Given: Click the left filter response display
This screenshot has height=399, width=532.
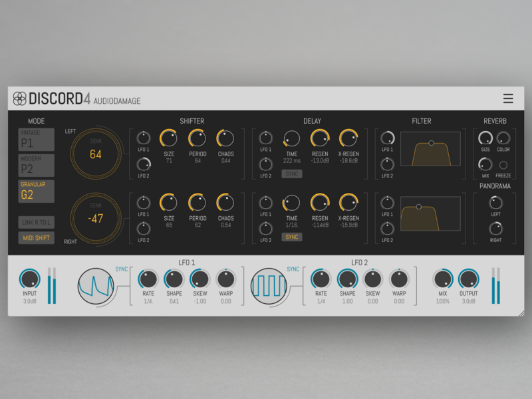Looking at the screenshot, I should pyautogui.click(x=430, y=149).
